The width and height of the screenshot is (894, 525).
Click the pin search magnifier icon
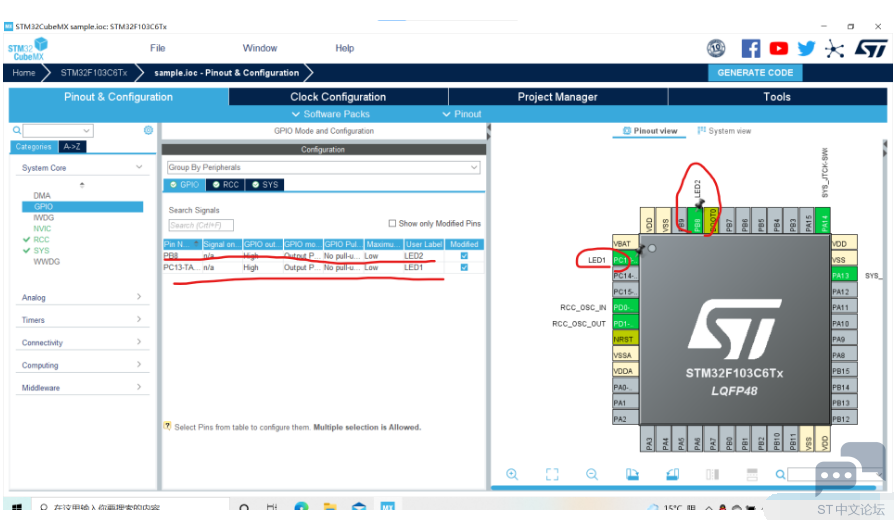[x=780, y=474]
